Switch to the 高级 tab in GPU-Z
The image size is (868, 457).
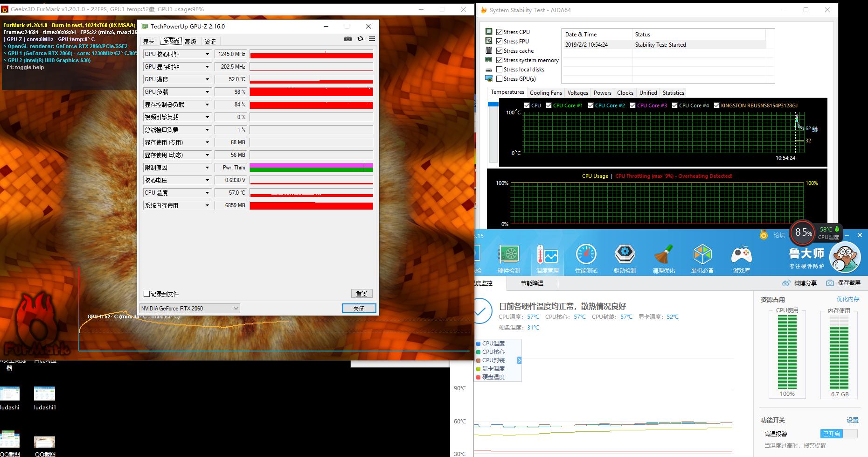tap(191, 41)
